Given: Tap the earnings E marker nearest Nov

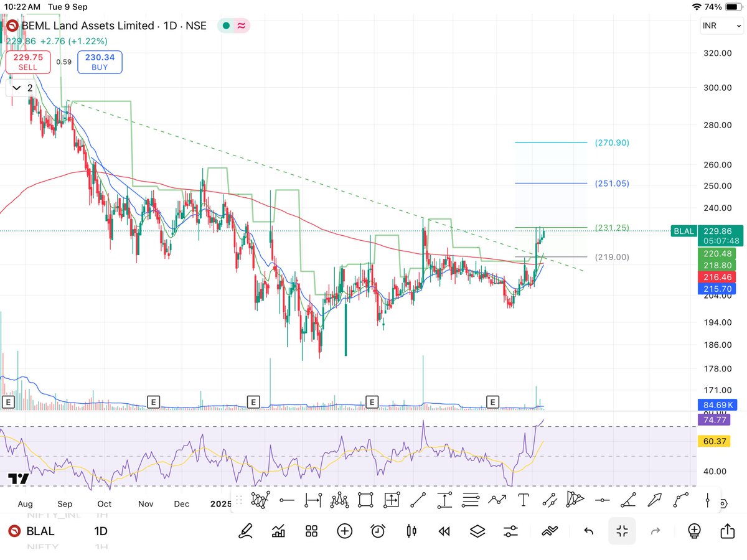Looking at the screenshot, I should click(153, 402).
